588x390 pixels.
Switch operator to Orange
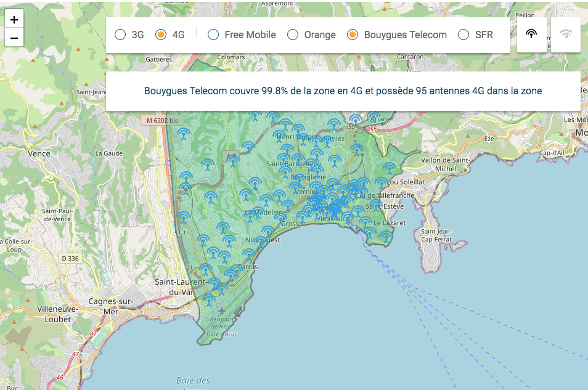[293, 35]
